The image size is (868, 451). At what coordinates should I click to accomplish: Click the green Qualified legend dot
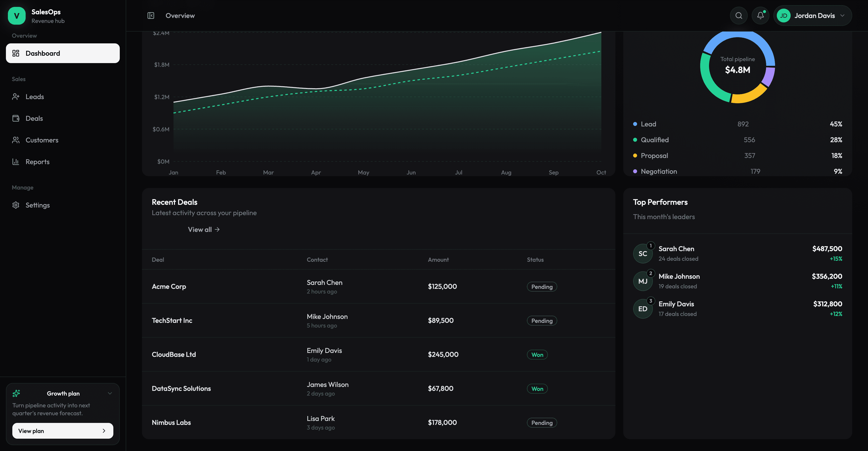(635, 140)
